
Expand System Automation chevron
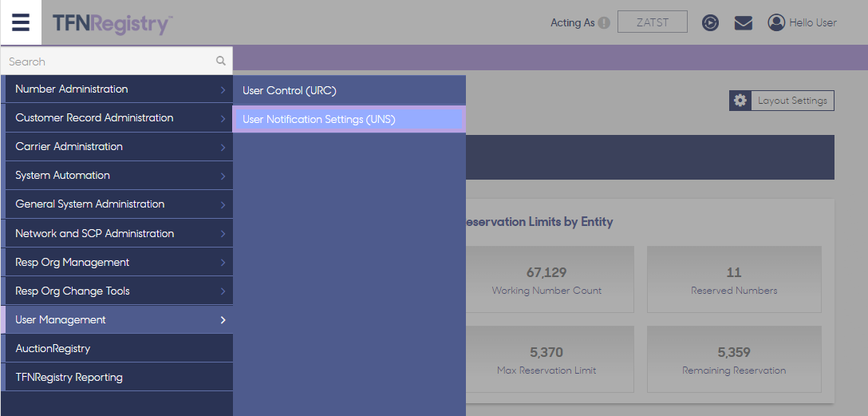click(x=223, y=176)
